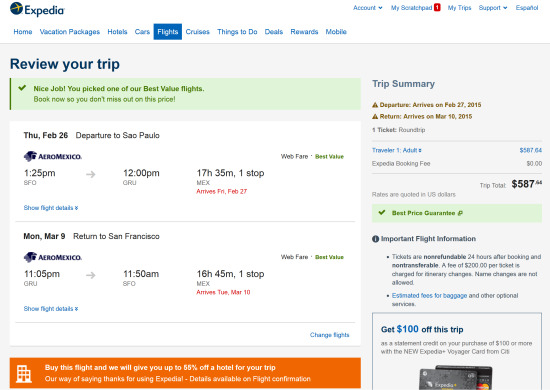This screenshot has height=390, width=550.
Task: Switch site language to Español
Action: click(x=527, y=8)
